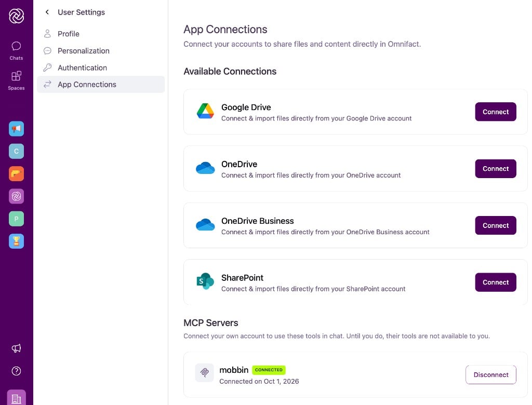Screen dimensions: 532x405
Task: Connect the OneDrive account
Action: 495,169
